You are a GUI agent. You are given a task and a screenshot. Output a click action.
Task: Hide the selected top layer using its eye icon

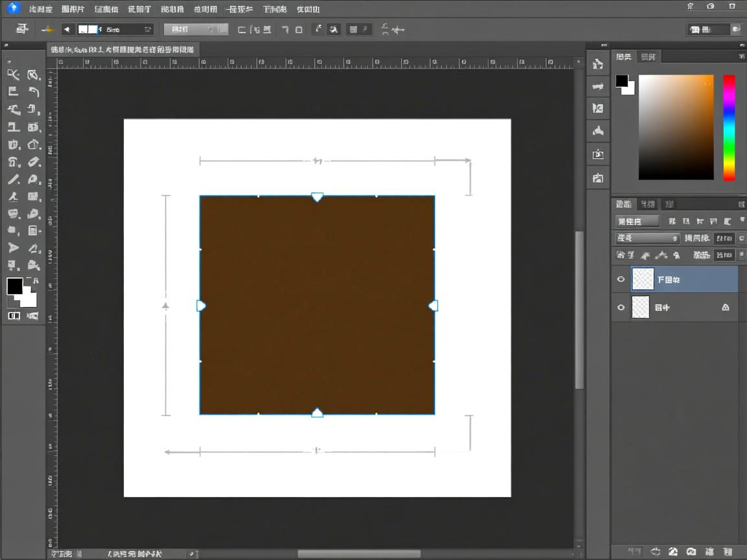pos(621,279)
